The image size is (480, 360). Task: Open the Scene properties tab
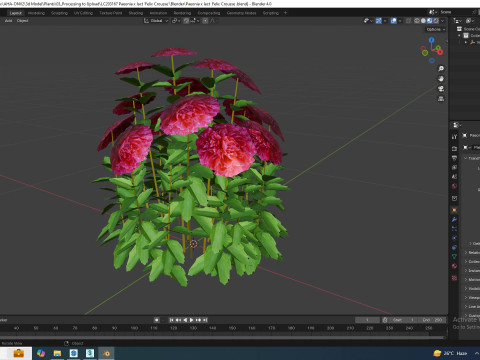click(x=454, y=177)
